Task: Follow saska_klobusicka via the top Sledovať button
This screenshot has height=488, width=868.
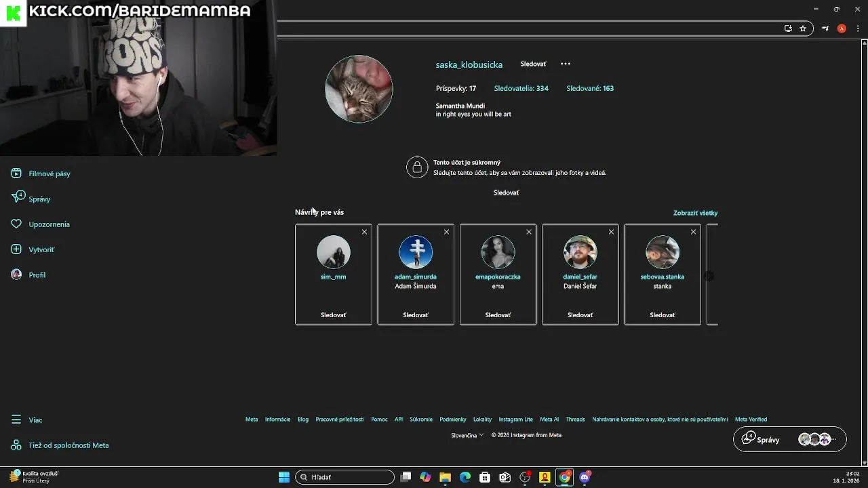Action: pos(533,64)
